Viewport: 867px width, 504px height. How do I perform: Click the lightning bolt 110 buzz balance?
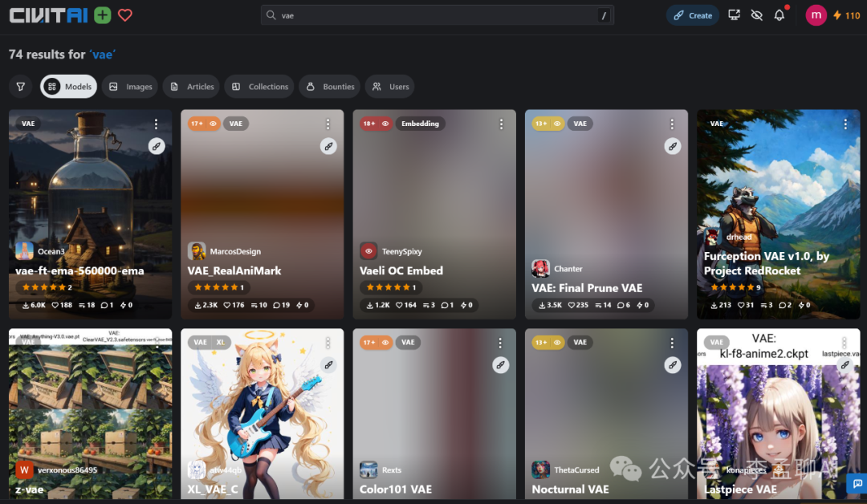[847, 15]
